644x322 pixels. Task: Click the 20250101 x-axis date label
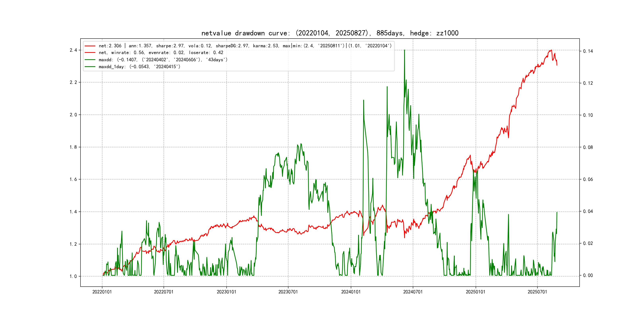[475, 292]
